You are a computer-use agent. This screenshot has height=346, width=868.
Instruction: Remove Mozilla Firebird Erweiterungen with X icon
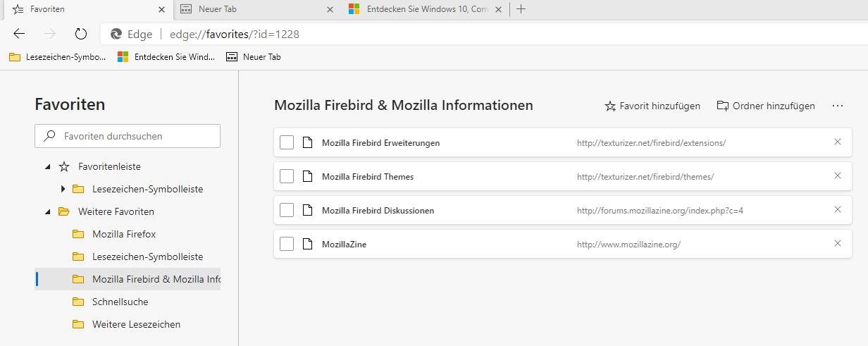(838, 142)
